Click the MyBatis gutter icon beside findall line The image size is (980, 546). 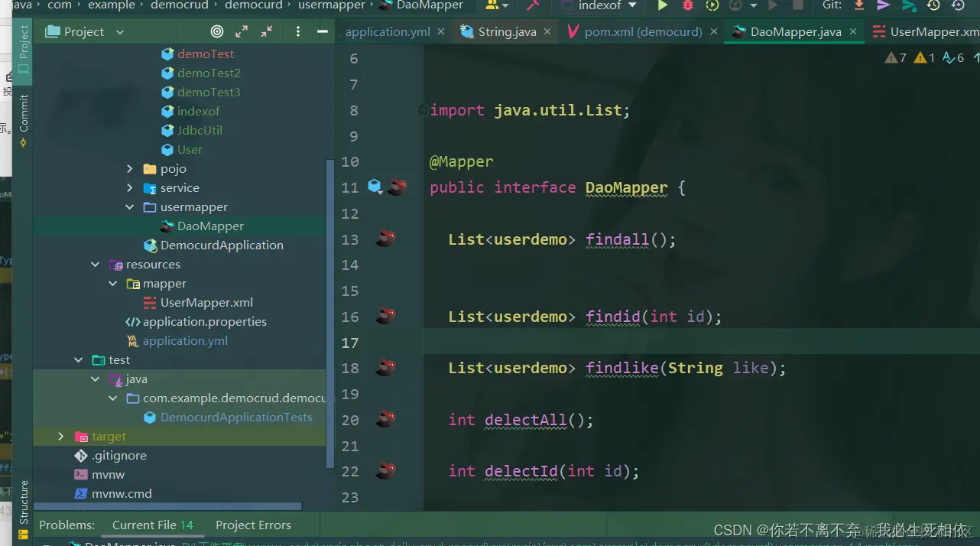point(386,239)
